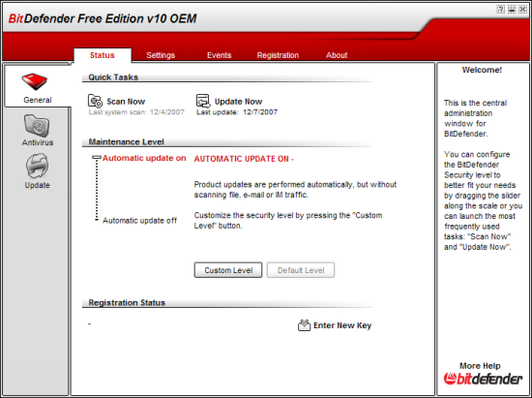Click the maintenance level slider handle
This screenshot has height=398, width=532.
click(97, 157)
